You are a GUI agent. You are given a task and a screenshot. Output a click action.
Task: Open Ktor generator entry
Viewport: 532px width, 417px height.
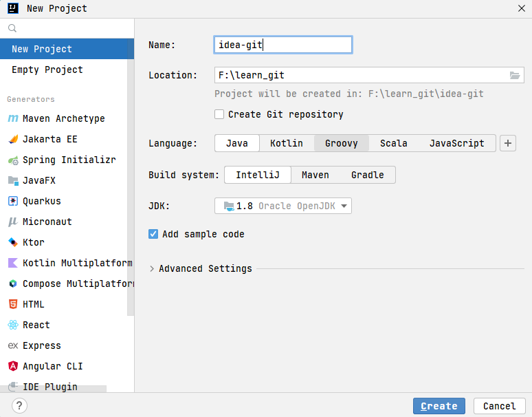[64, 242]
